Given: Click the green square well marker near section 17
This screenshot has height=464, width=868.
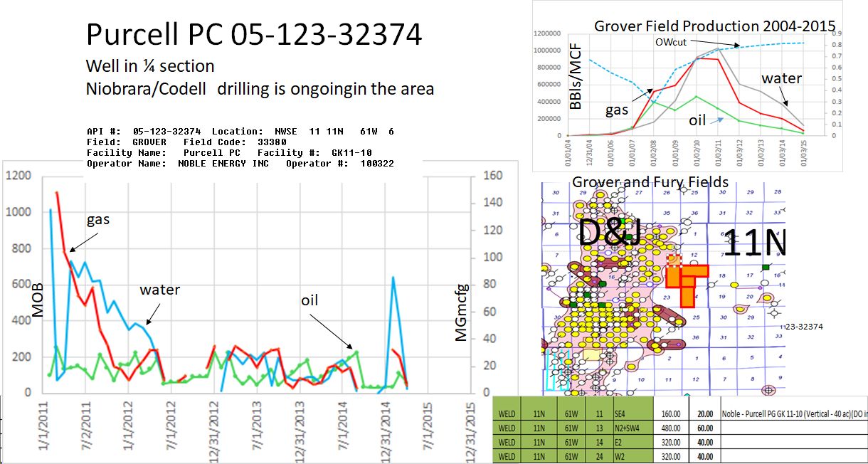Looking at the screenshot, I should coord(765,265).
